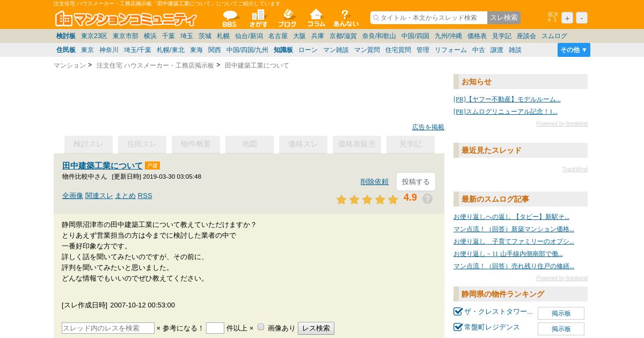Viewport: 644px width, 338px height.
Task: Open the ヤフー不動産 モデルルーム PR link
Action: tap(507, 99)
